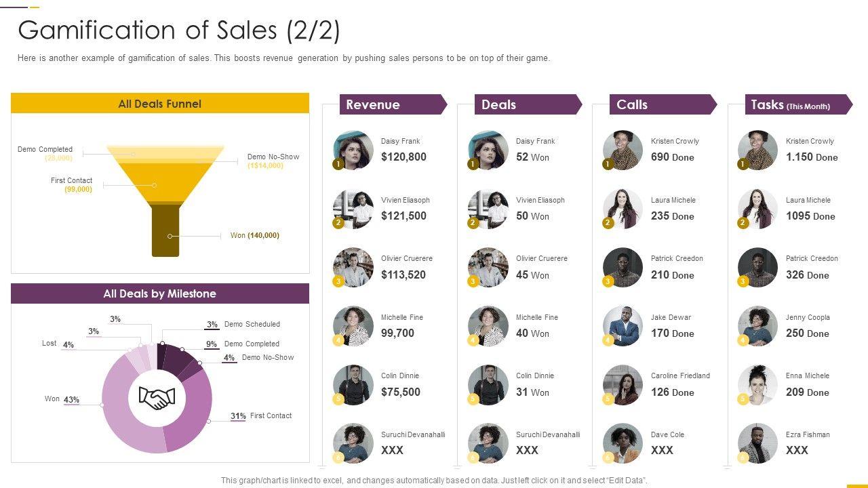Viewport: 868px width, 488px height.
Task: Click the Calls column header
Action: pyautogui.click(x=662, y=104)
